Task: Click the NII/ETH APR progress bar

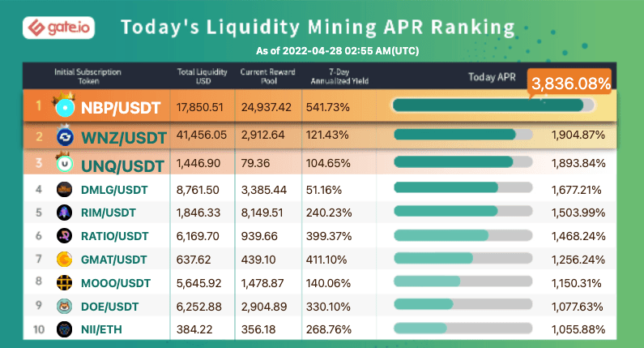Action: coord(462,329)
